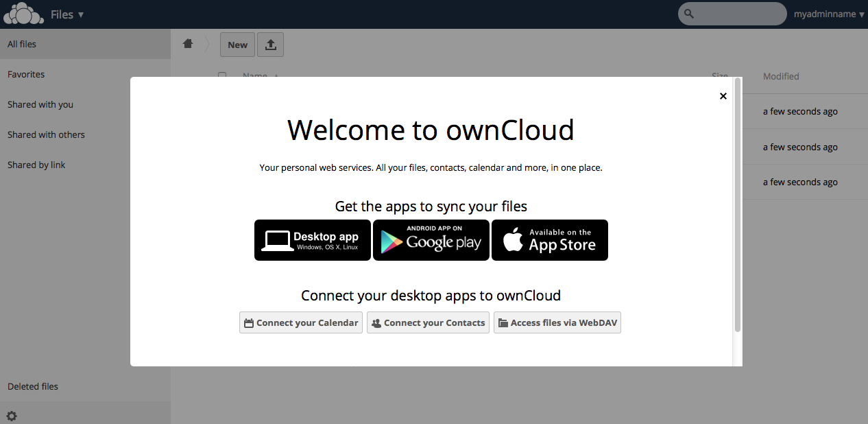Click the Desktop app download badge
The image size is (868, 424).
[313, 240]
